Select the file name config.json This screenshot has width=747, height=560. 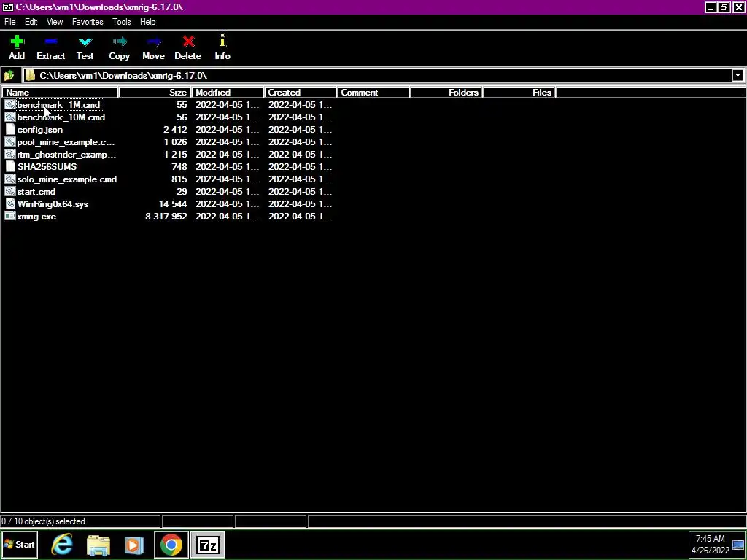tap(40, 130)
